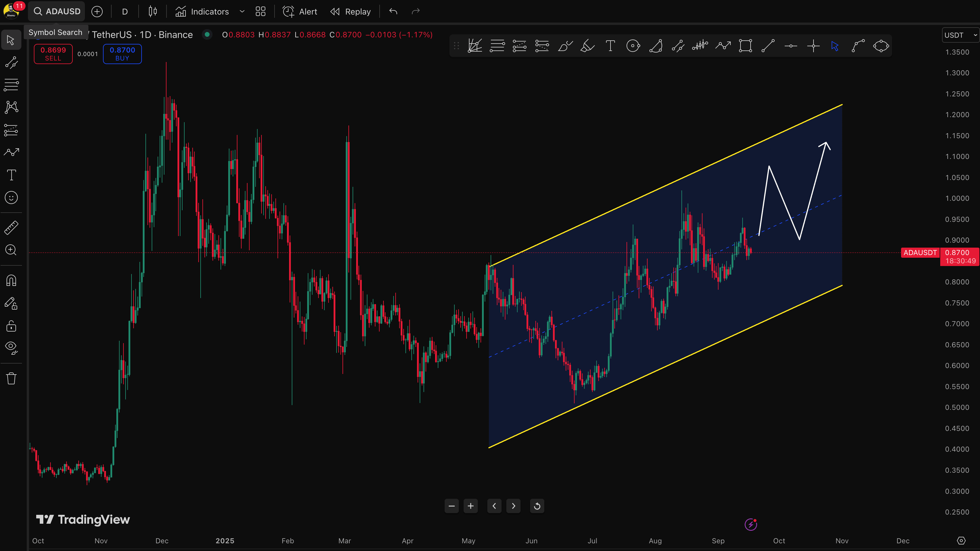This screenshot has height=551, width=980.
Task: Select the trend line drawing tool
Action: (x=11, y=63)
